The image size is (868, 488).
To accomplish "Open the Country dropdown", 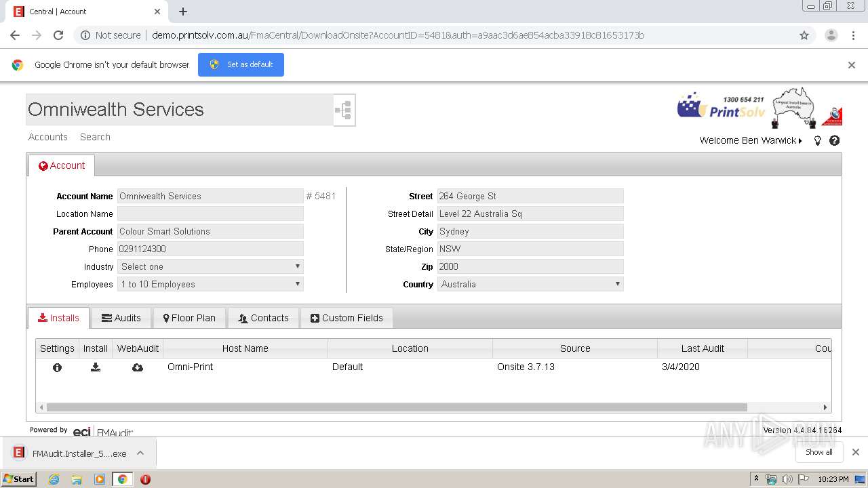I will point(530,284).
